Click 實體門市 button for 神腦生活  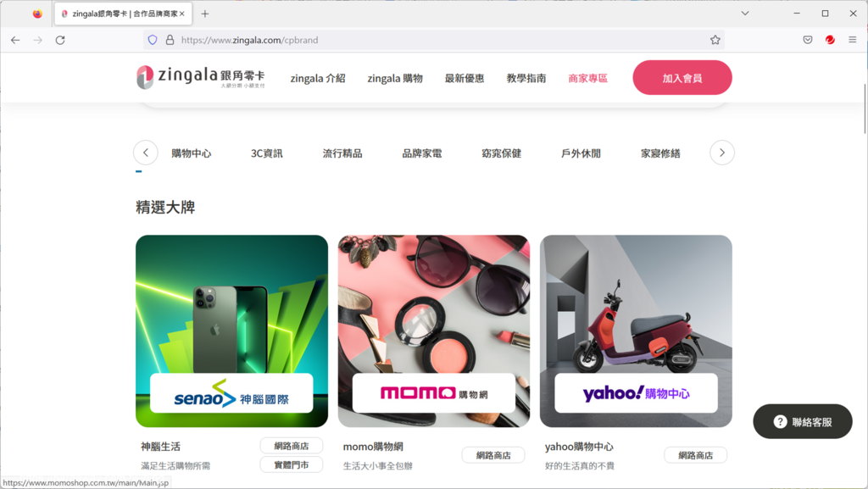pyautogui.click(x=292, y=464)
